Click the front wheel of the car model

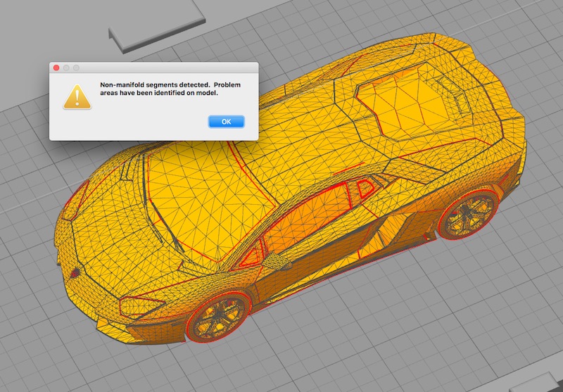[218, 317]
